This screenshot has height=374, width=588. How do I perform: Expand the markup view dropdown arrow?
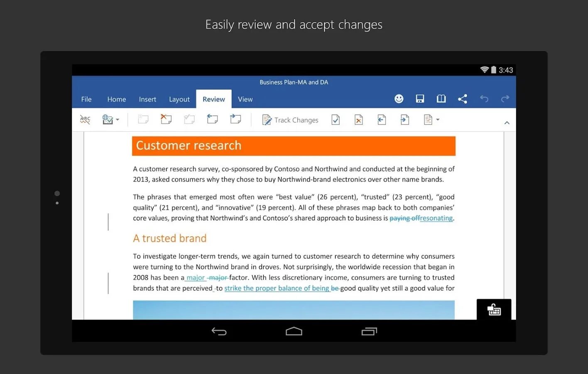[438, 120]
